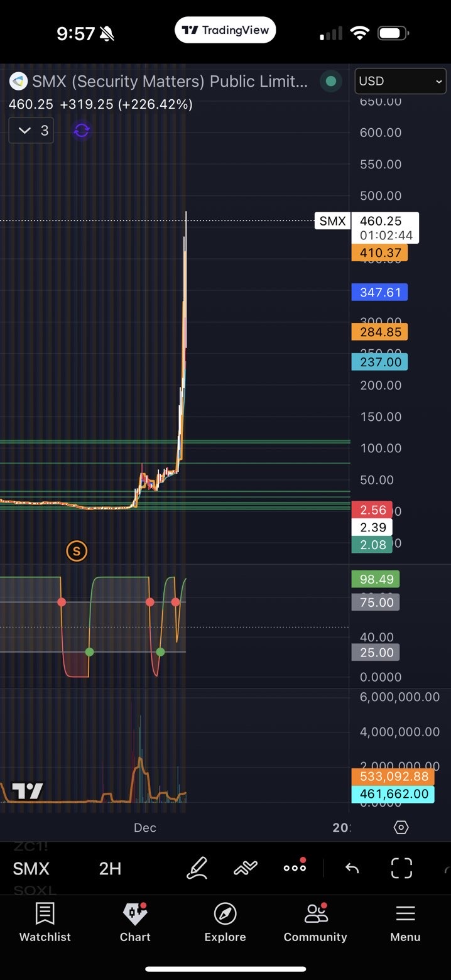Tap the blue 347.61 price label
Screen dimensions: 451x980
point(380,292)
